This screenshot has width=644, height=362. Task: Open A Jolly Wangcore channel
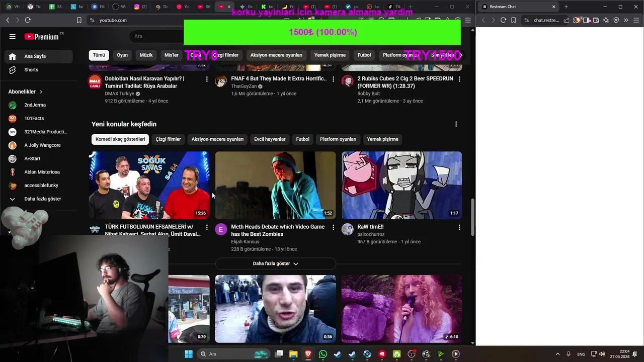tap(42, 145)
